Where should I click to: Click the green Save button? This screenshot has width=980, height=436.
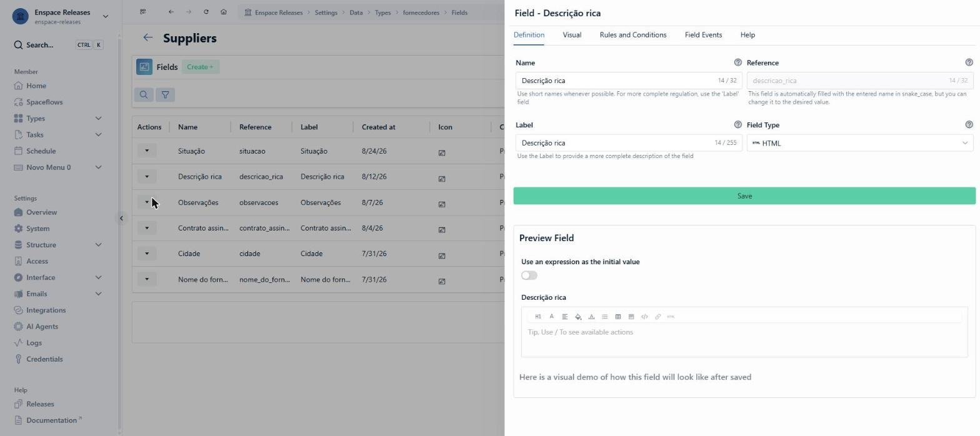[744, 196]
